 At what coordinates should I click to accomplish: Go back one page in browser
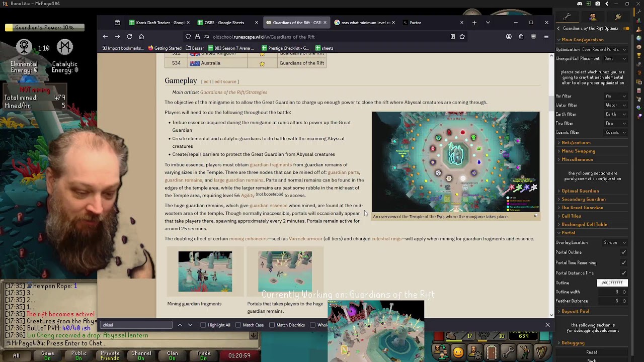coord(105,37)
